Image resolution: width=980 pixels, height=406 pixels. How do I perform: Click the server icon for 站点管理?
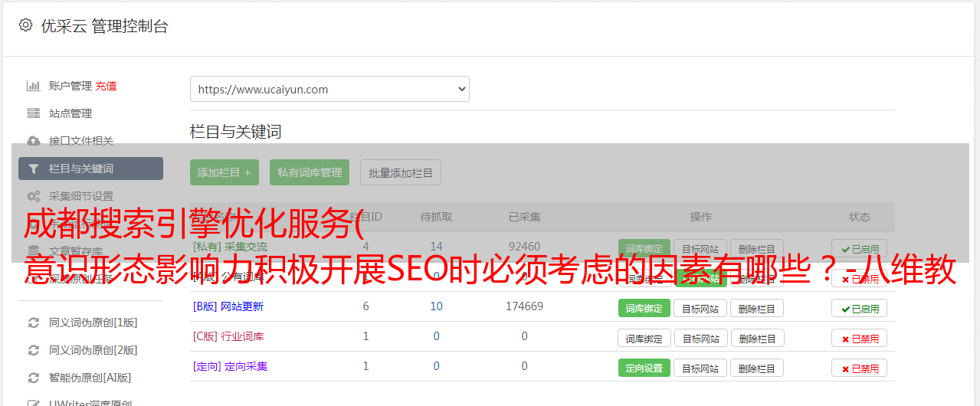pos(33,113)
